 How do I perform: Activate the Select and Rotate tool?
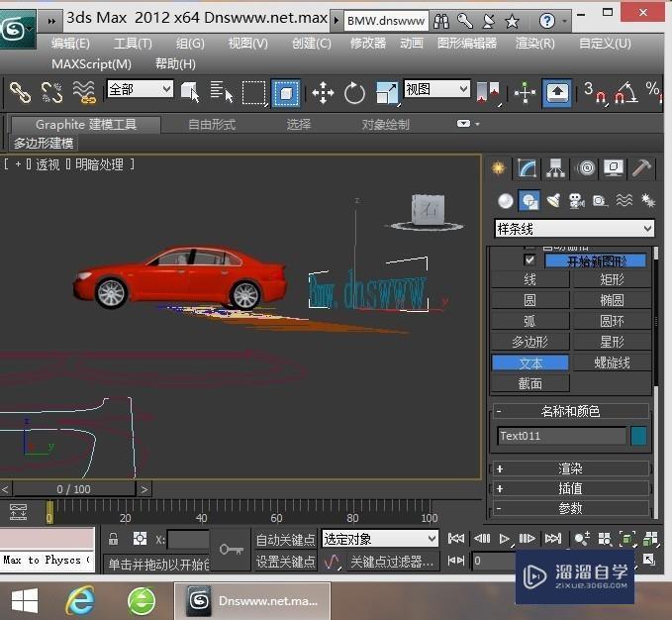coord(355,92)
